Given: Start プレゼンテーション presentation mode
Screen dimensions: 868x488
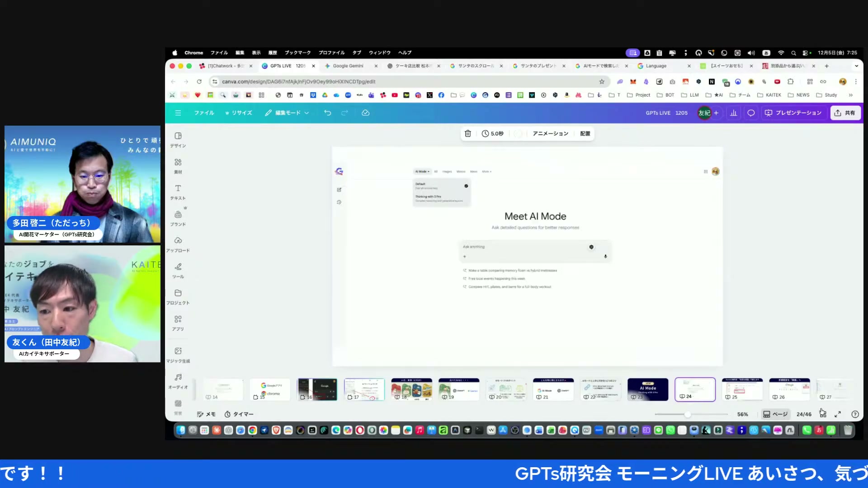Looking at the screenshot, I should tap(793, 113).
